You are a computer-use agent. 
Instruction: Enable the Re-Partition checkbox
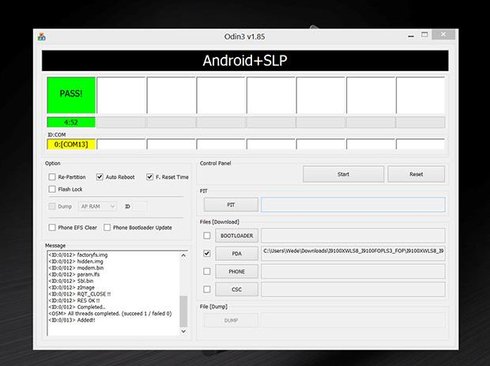tap(52, 177)
